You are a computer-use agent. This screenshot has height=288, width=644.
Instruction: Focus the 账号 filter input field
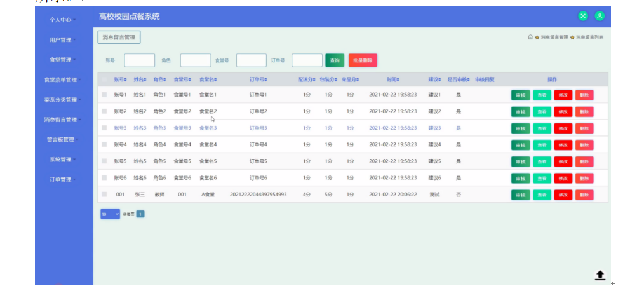coord(140,60)
